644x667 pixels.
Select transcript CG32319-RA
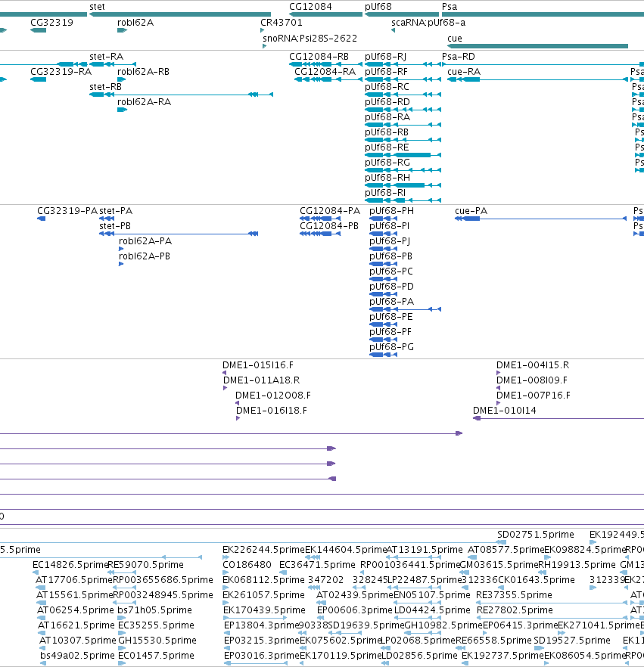61,71
